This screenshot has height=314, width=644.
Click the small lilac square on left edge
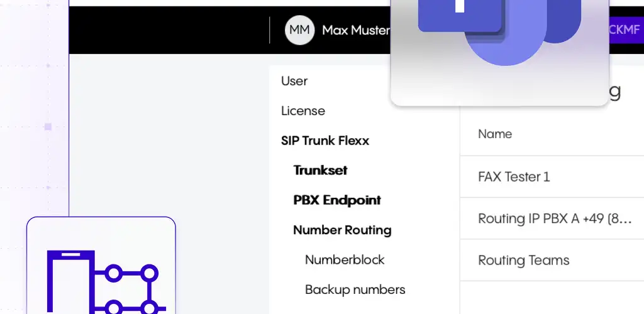48,127
